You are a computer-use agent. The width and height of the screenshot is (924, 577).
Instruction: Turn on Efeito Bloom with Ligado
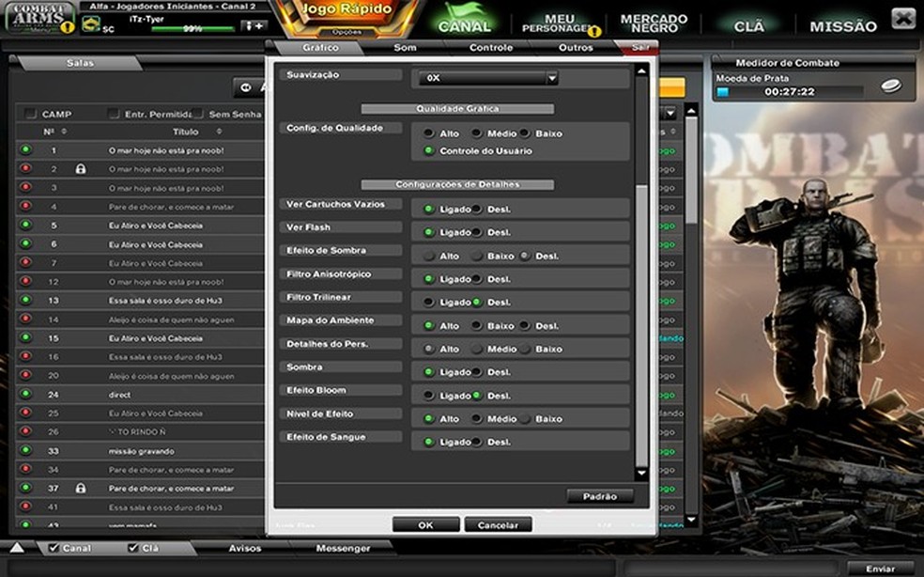(429, 396)
